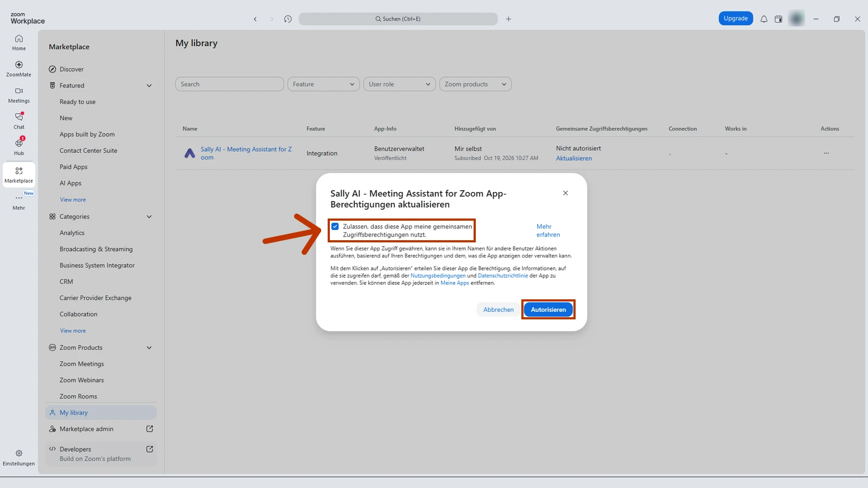The height and width of the screenshot is (488, 868).
Task: Go to Meetings in the sidebar
Action: pyautogui.click(x=19, y=95)
